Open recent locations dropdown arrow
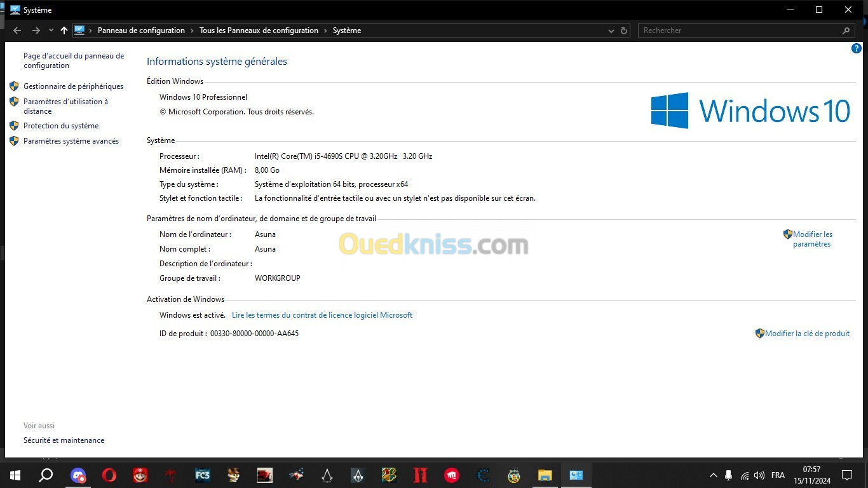Viewport: 868px width, 488px height. tap(51, 30)
